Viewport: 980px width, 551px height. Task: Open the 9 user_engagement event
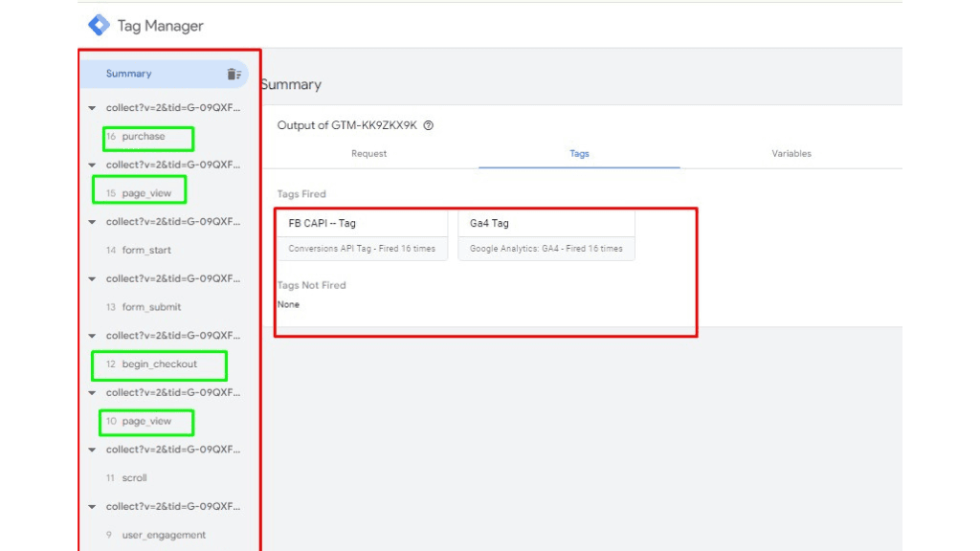pos(156,535)
